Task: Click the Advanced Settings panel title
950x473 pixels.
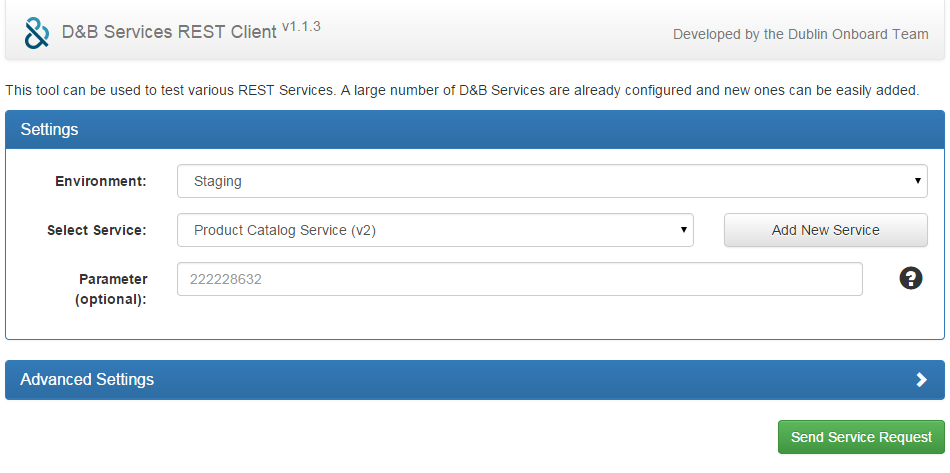Action: (x=87, y=380)
